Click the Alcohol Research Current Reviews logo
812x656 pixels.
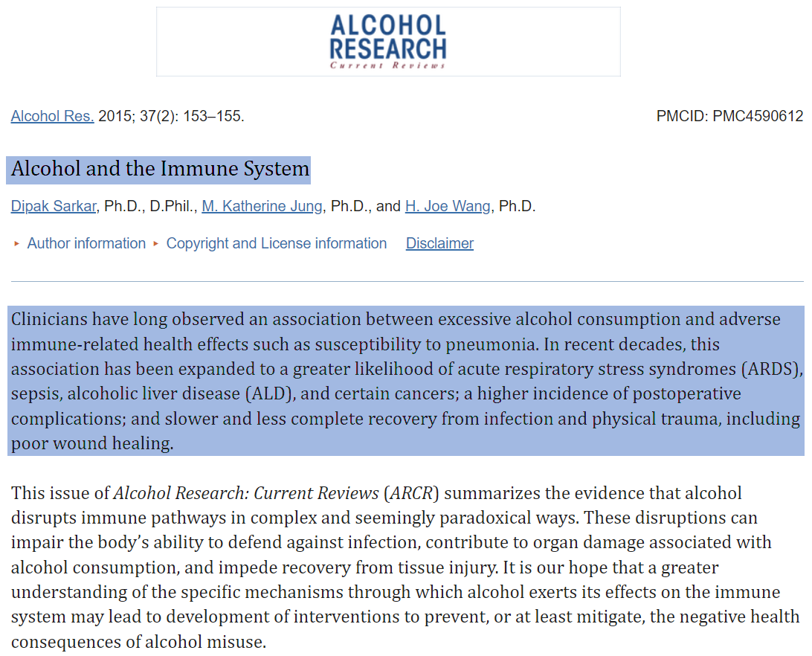coord(387,42)
